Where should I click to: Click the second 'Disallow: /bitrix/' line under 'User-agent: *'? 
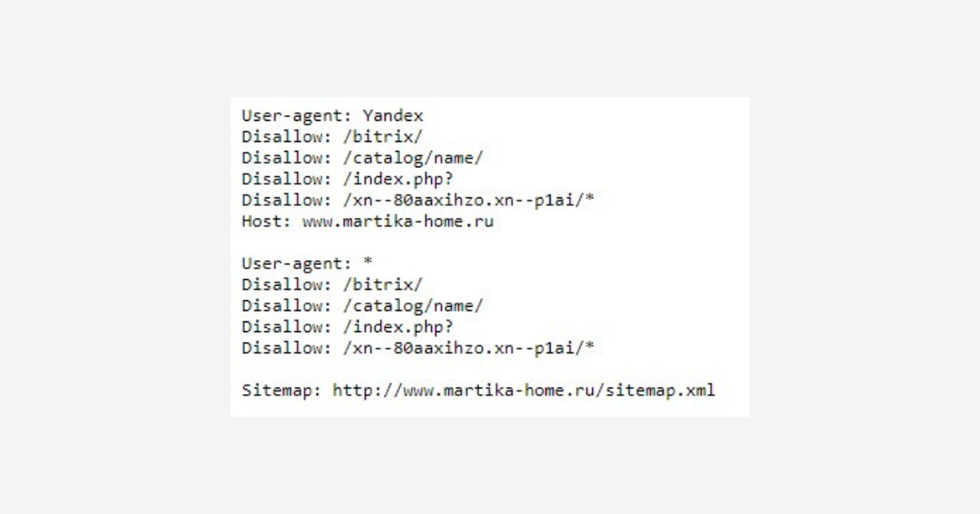click(332, 285)
